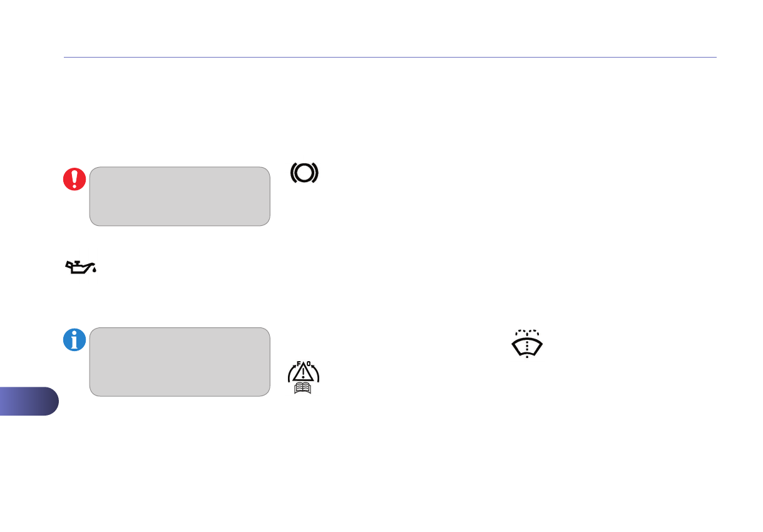Screen dimensions: 763x532
Task: Click the letter O on the warning triangle icon
Action: (309, 362)
